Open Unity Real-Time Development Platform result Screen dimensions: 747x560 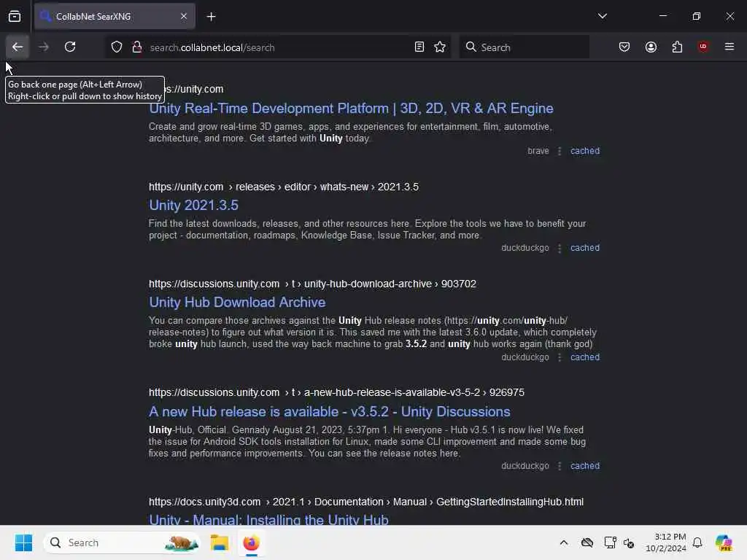pyautogui.click(x=351, y=109)
